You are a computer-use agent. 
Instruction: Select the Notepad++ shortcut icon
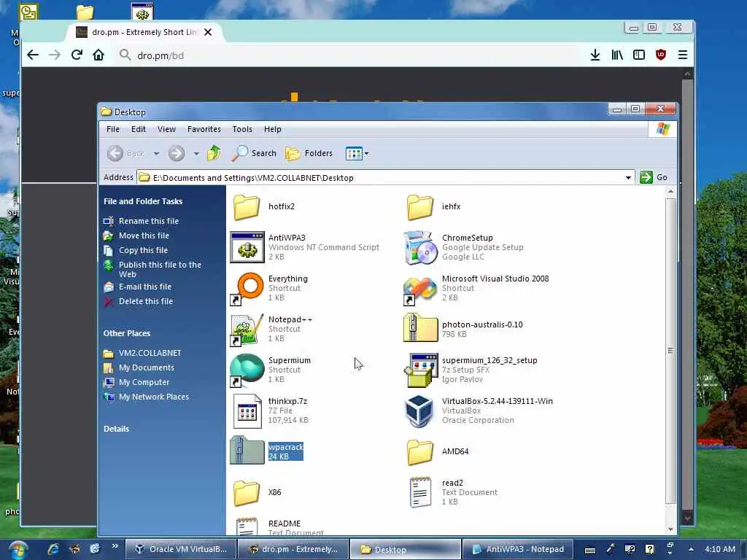click(247, 330)
